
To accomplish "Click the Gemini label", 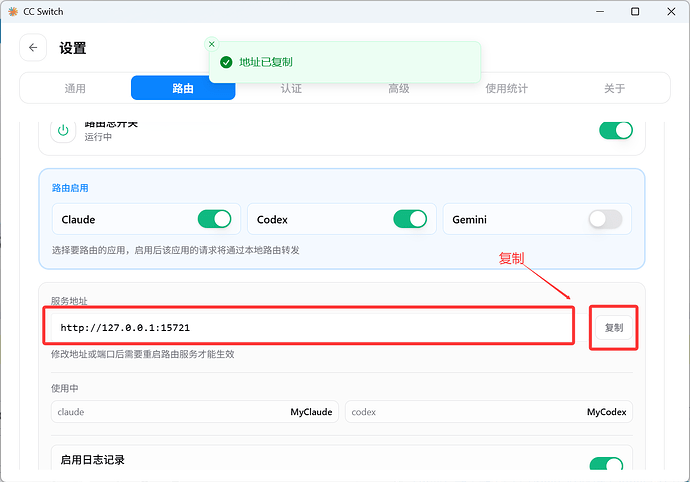I will (470, 219).
